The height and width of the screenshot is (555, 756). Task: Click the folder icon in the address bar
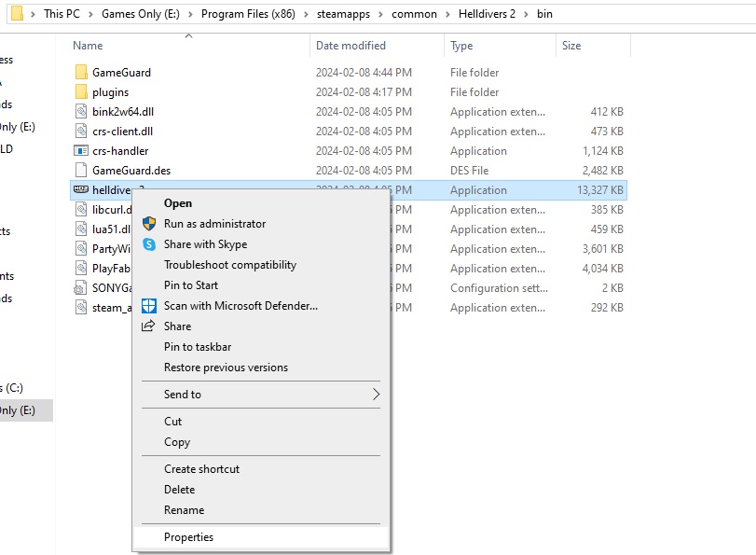click(x=17, y=13)
